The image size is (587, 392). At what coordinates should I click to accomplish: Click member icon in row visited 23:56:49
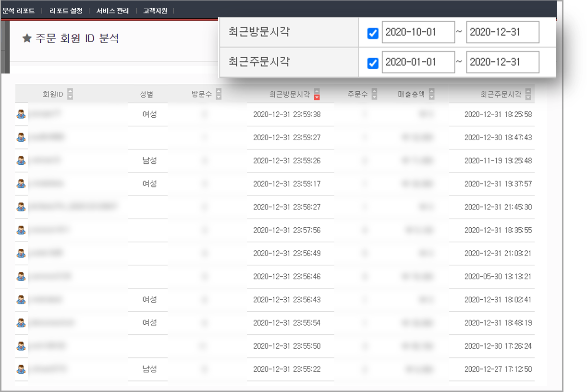[21, 253]
